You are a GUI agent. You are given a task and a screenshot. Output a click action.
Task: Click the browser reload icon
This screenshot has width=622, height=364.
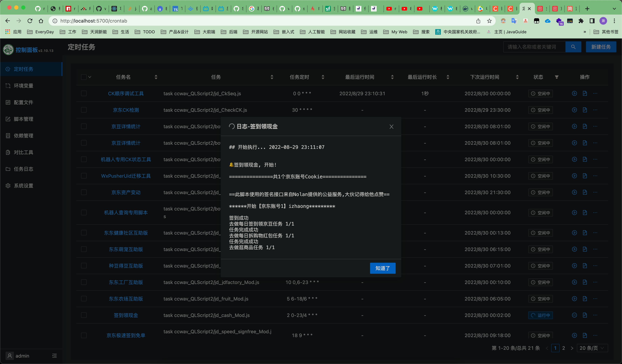tap(30, 21)
